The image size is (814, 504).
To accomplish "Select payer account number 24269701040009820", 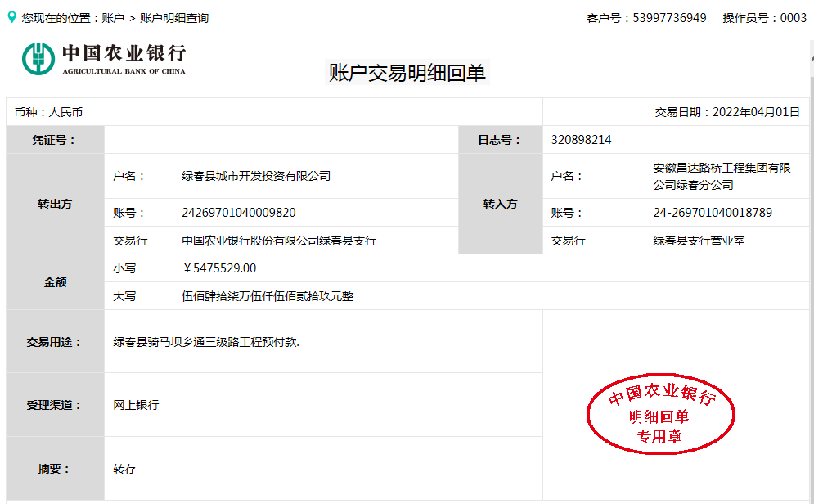I will (x=239, y=213).
